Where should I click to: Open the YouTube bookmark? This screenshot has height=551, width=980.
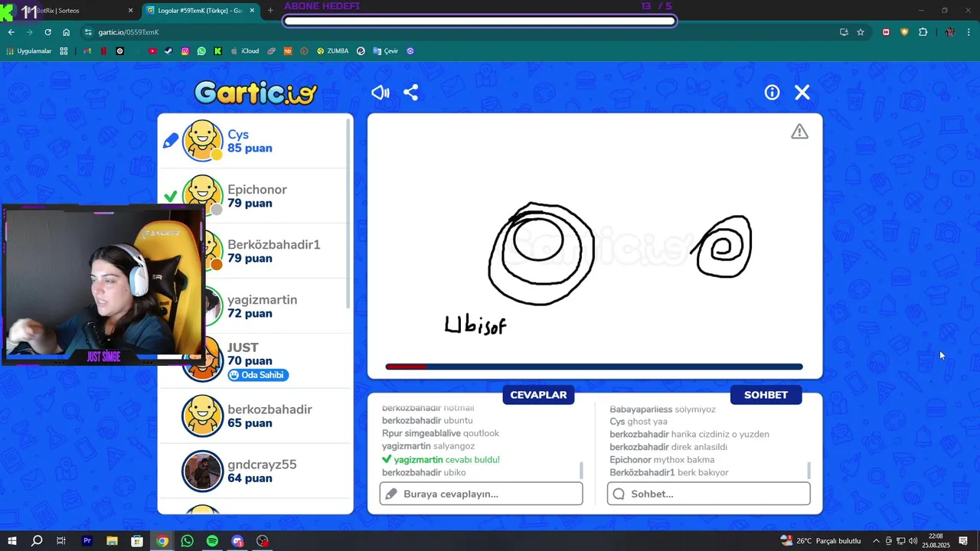[x=152, y=51]
